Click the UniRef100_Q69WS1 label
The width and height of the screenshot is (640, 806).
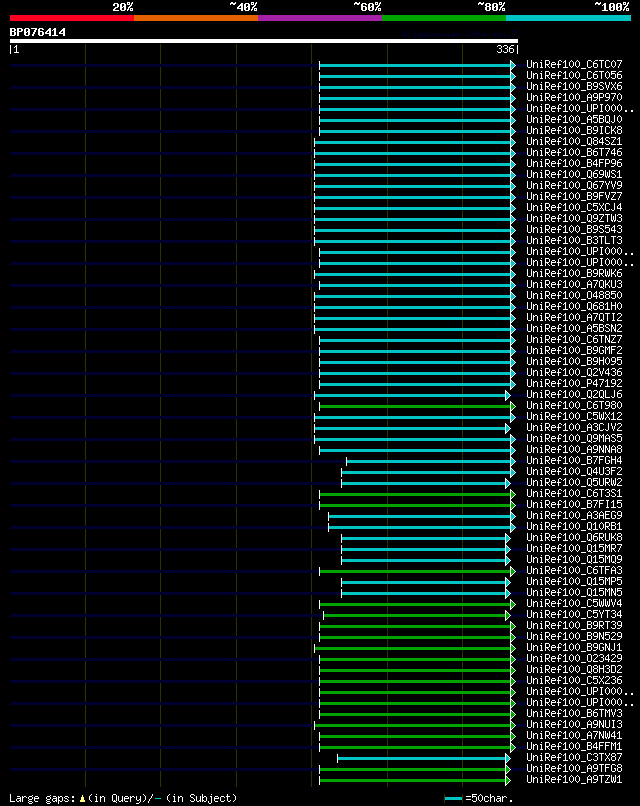pyautogui.click(x=574, y=174)
